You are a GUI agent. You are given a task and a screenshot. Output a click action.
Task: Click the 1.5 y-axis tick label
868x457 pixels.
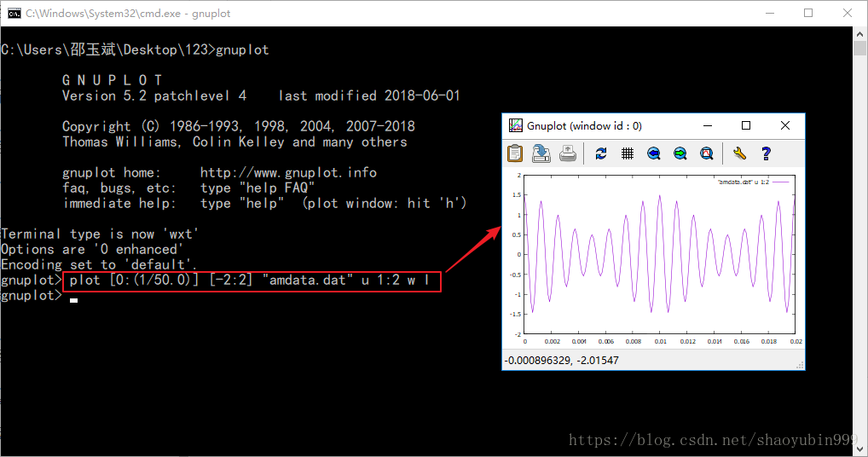[517, 194]
